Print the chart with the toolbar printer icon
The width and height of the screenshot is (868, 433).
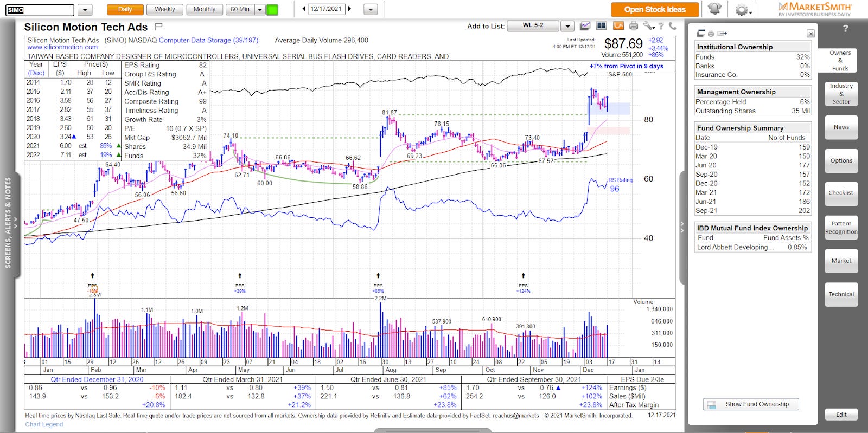coord(633,25)
